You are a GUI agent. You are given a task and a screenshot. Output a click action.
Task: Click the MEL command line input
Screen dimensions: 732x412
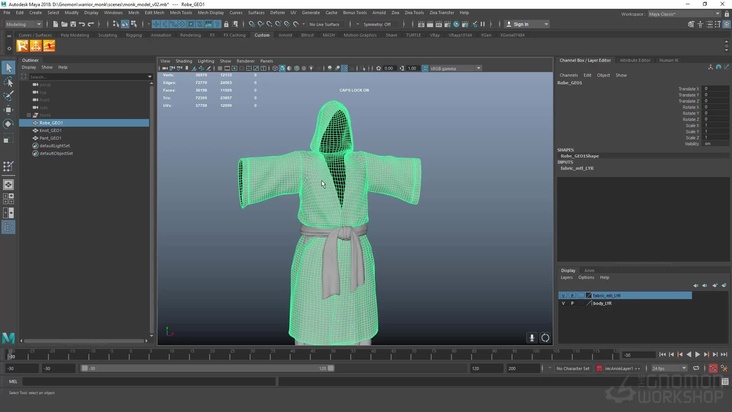[149, 382]
